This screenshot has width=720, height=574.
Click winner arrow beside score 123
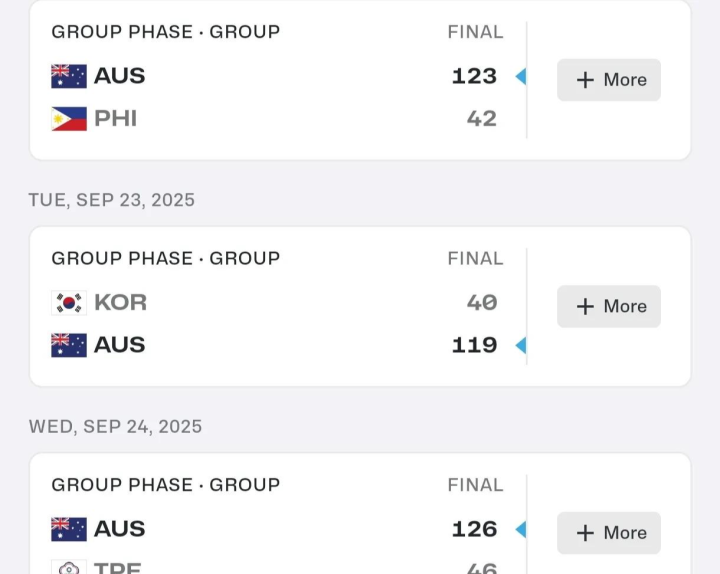click(x=520, y=76)
